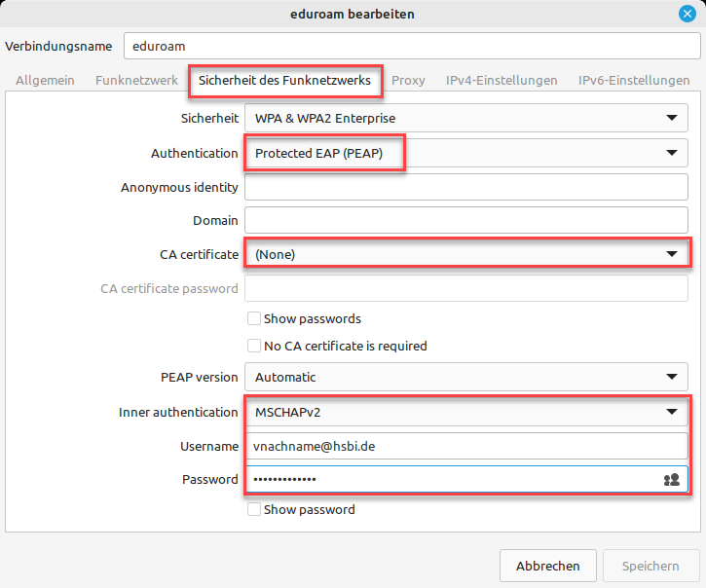Open the IPv6-Einstellungen tab

coord(633,81)
